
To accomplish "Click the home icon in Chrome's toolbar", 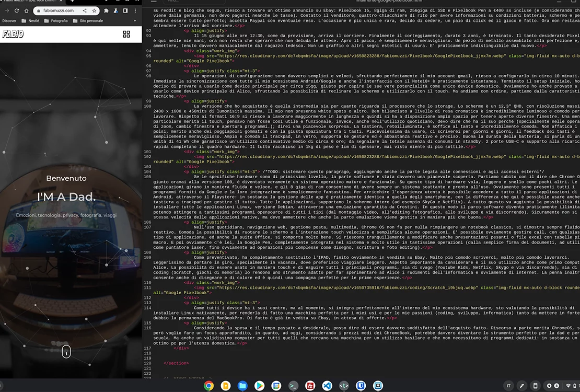I will (x=27, y=10).
